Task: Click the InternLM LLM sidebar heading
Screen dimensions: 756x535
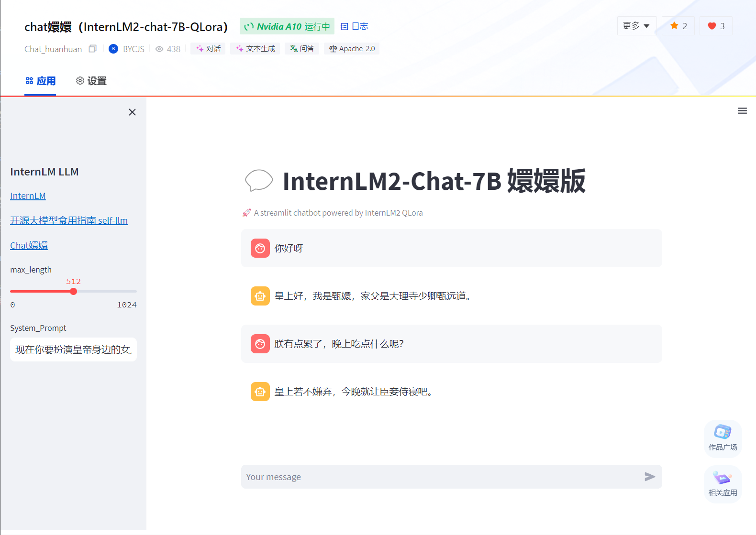Action: coord(44,172)
